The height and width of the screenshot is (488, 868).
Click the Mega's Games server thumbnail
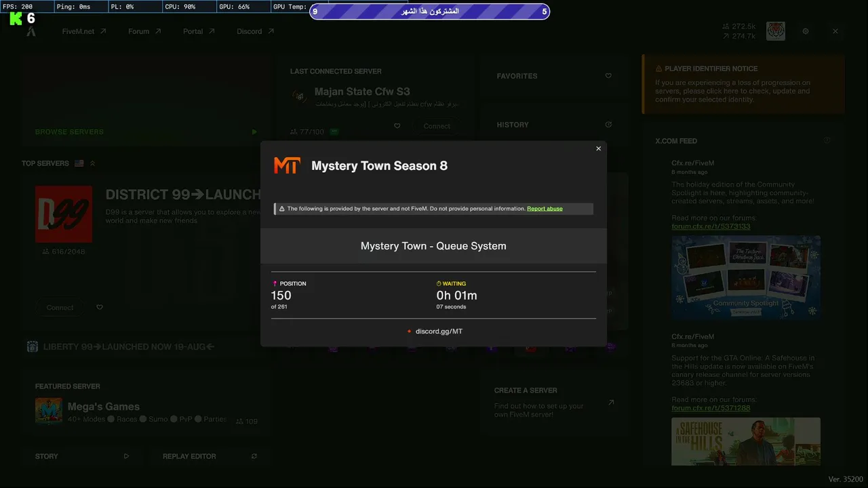coord(49,411)
